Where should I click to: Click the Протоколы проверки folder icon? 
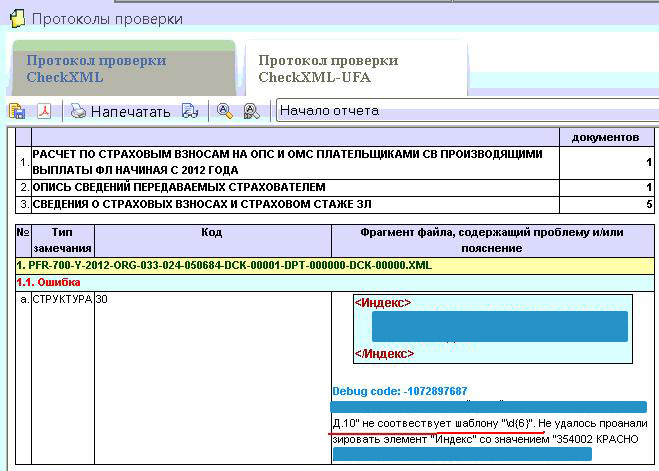pos(17,19)
